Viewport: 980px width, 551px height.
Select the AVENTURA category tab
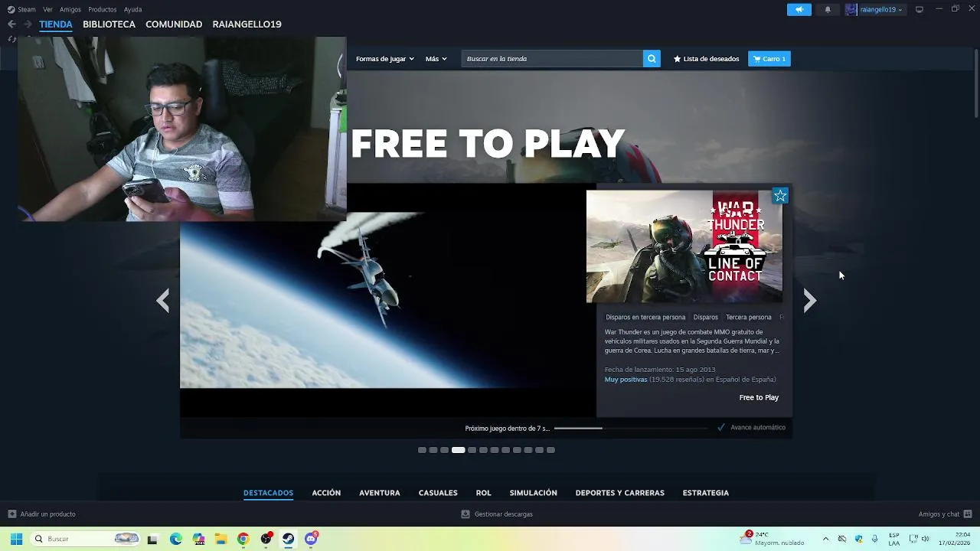pyautogui.click(x=380, y=493)
